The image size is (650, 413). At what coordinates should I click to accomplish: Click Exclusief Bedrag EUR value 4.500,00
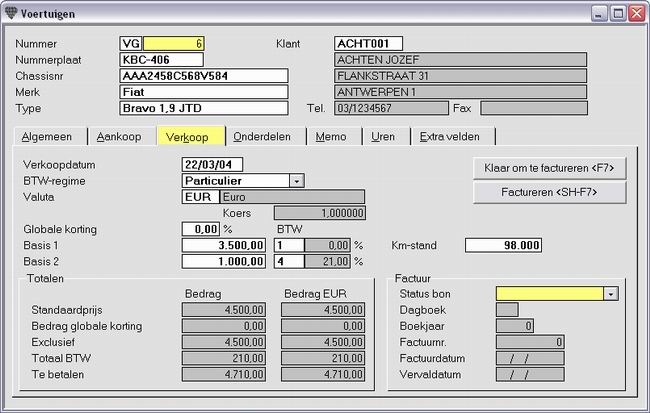point(323,342)
